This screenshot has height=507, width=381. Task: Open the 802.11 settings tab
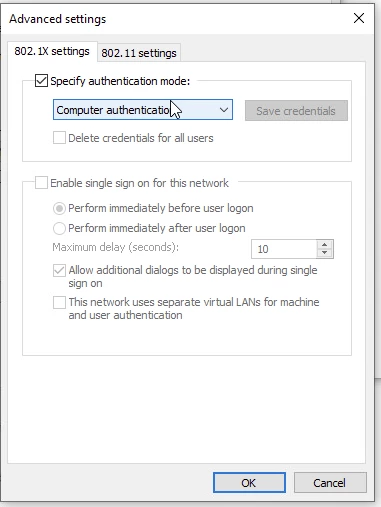tap(139, 53)
